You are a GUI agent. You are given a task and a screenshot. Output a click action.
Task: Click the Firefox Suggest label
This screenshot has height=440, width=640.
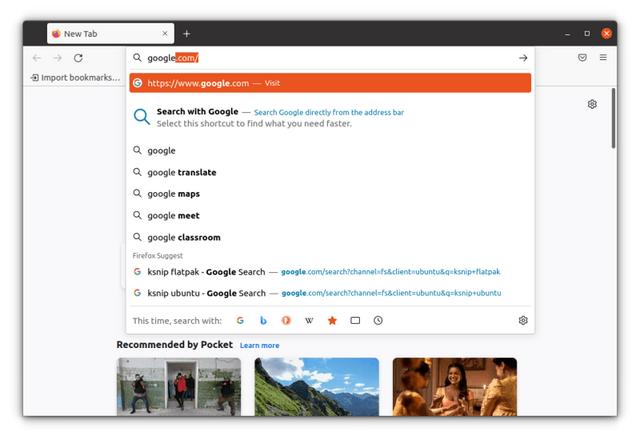point(158,256)
